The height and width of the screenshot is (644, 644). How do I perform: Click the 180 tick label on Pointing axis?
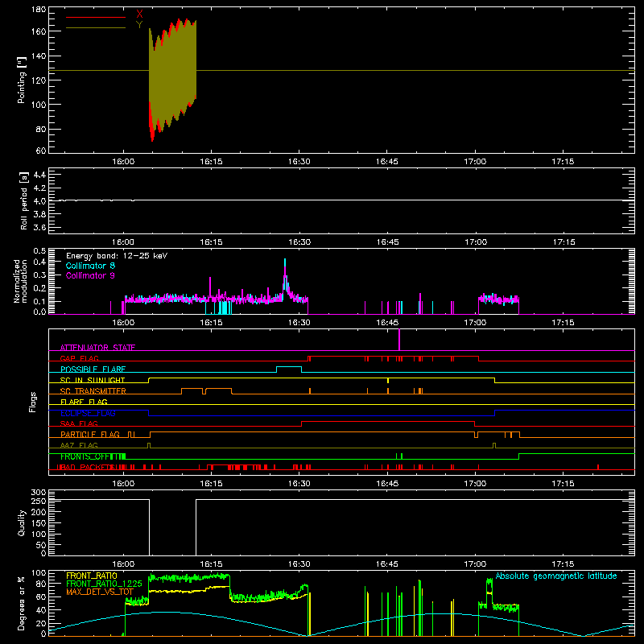[39, 10]
